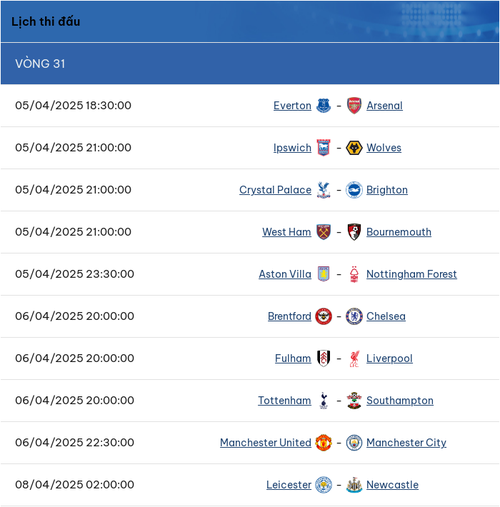The height and width of the screenshot is (507, 500).
Task: Open the Liverpool team page link
Action: [x=389, y=358]
